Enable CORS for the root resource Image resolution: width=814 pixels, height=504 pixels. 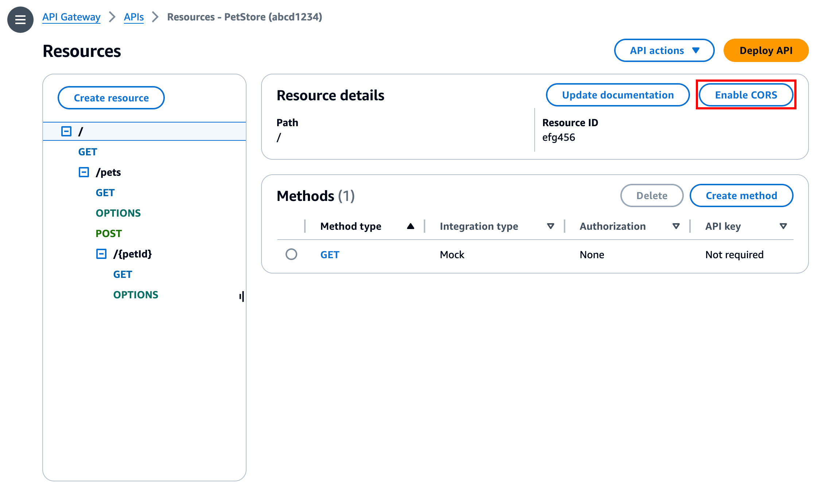(745, 95)
